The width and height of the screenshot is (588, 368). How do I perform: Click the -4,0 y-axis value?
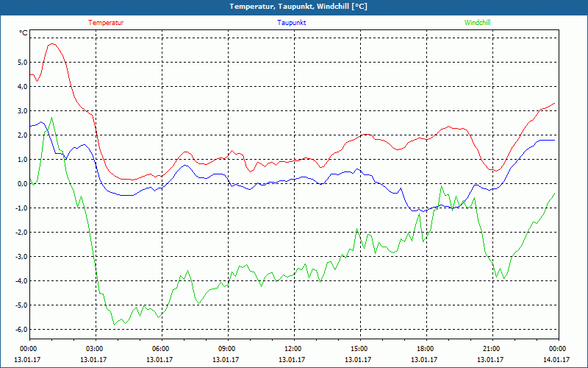click(x=21, y=281)
